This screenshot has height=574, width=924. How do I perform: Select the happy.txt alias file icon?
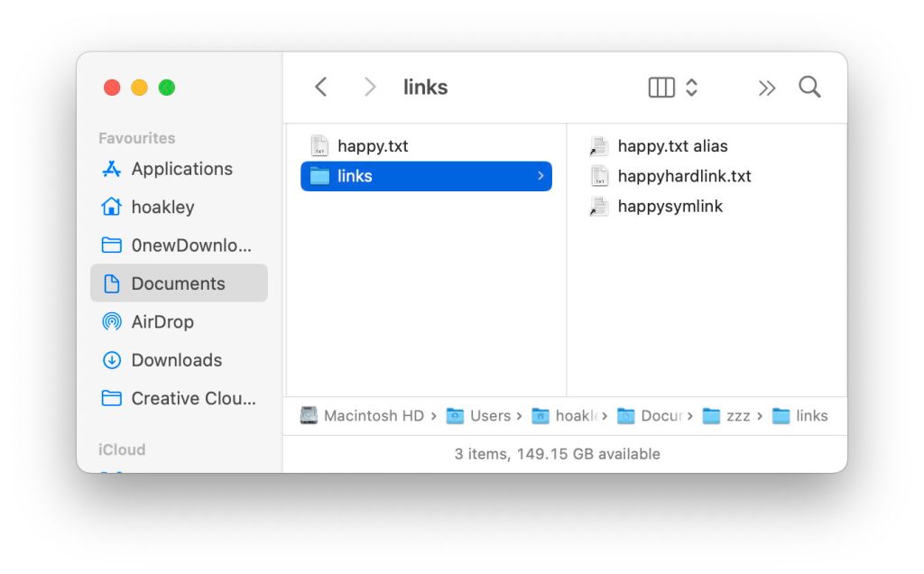[598, 146]
